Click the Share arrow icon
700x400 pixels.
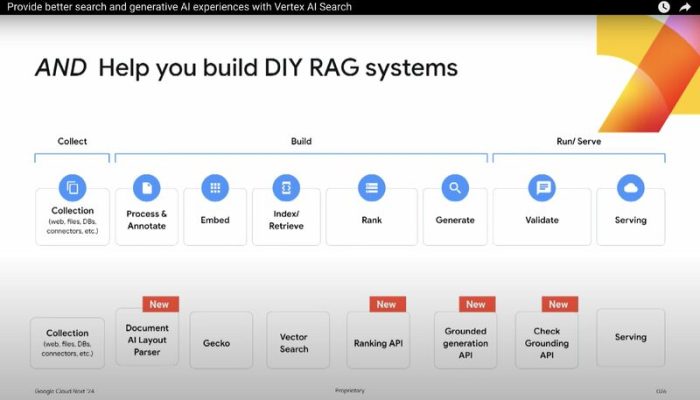685,7
